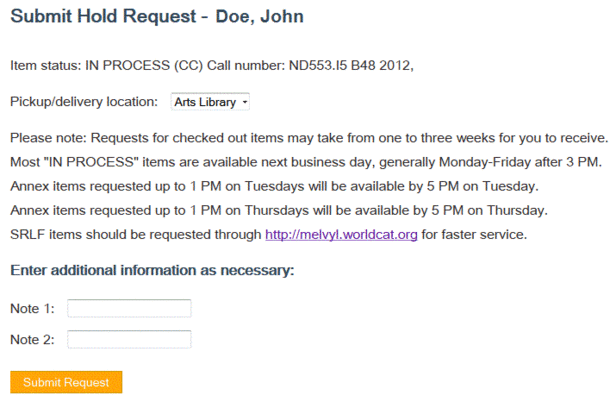Click the Please note checked out items line
This screenshot has width=616, height=408.
click(308, 138)
